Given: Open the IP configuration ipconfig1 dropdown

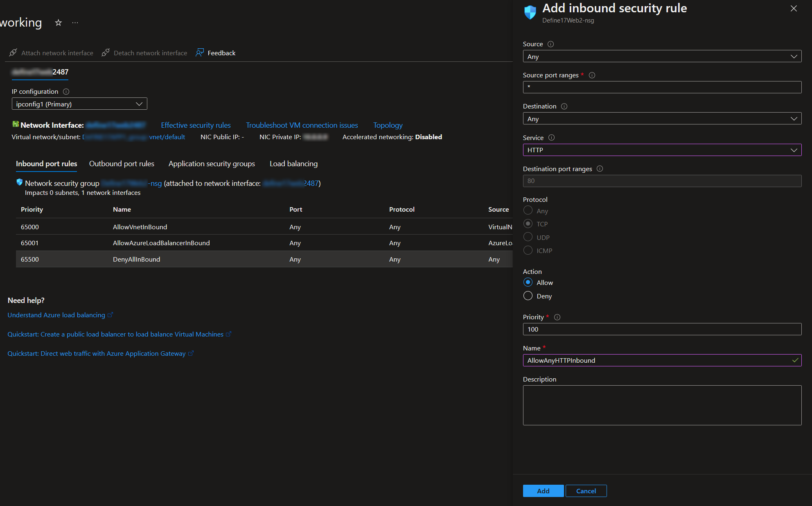Looking at the screenshot, I should coord(79,104).
